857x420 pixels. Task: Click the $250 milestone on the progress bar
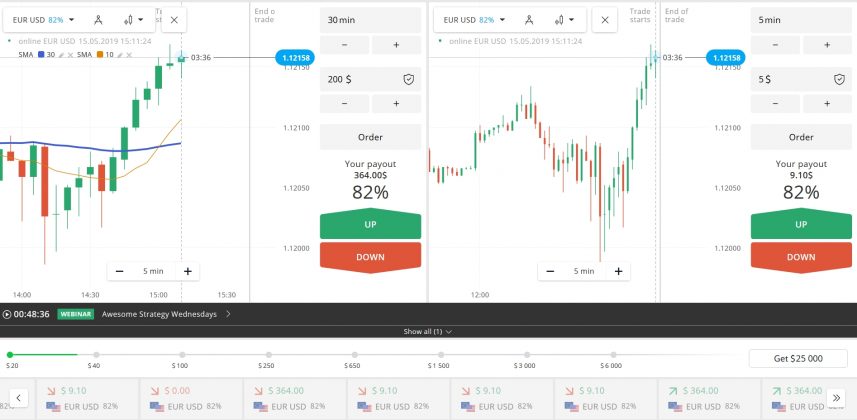[x=266, y=354]
